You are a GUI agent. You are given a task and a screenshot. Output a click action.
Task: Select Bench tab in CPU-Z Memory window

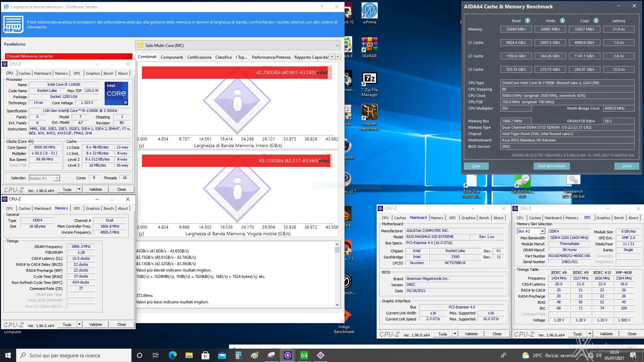108,208
